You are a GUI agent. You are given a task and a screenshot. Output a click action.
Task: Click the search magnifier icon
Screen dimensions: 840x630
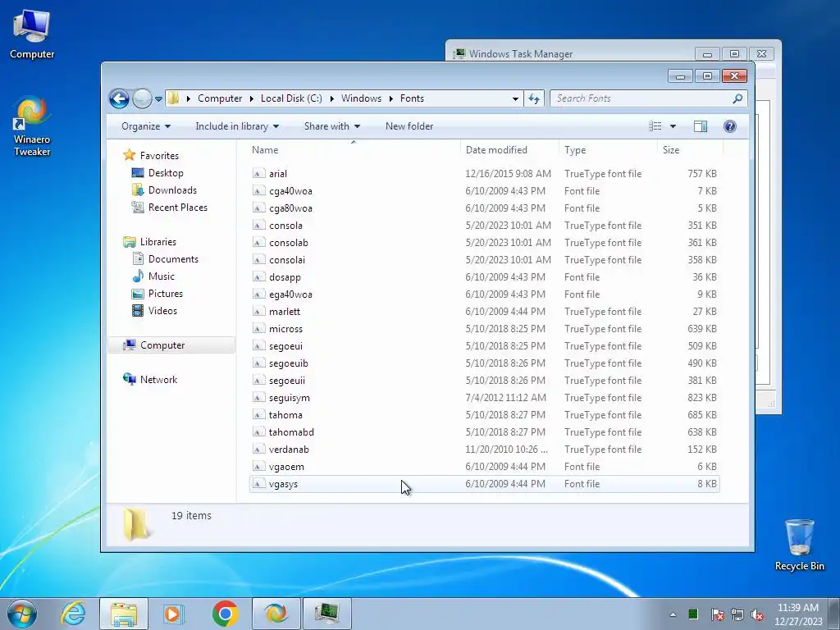click(737, 98)
